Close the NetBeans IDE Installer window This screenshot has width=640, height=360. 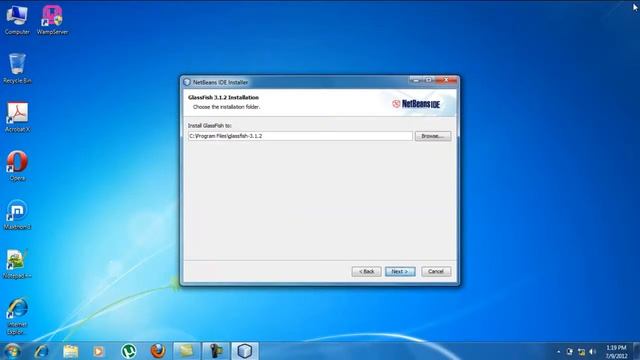tap(446, 80)
